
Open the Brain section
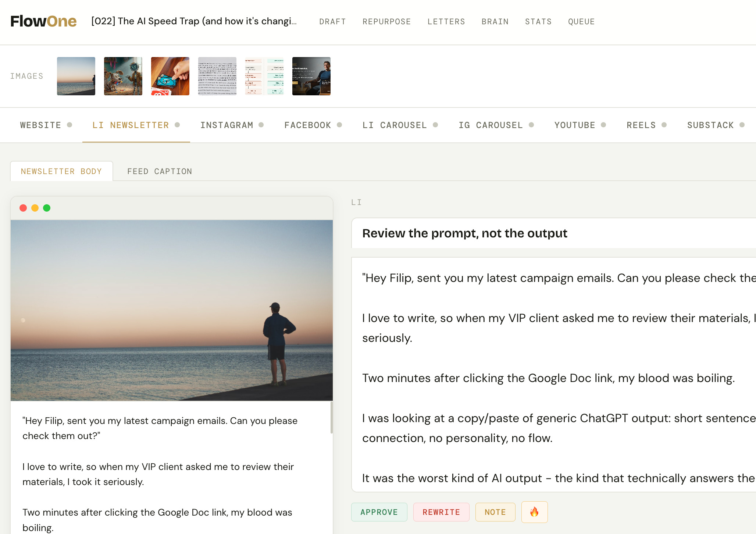tap(495, 22)
